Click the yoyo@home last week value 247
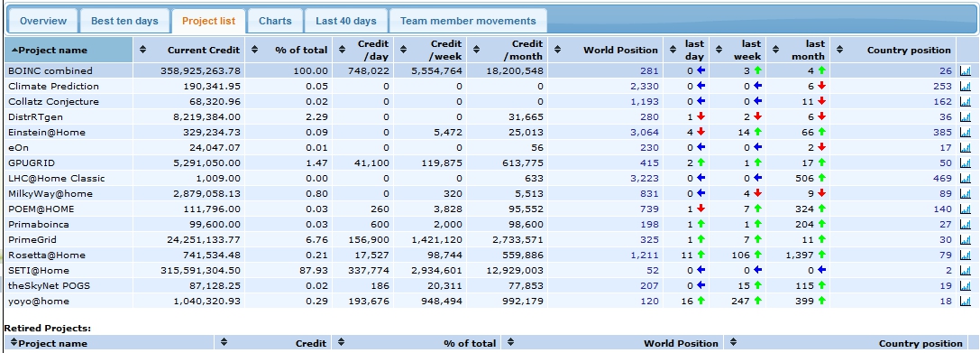This screenshot has width=980, height=353. tap(740, 301)
